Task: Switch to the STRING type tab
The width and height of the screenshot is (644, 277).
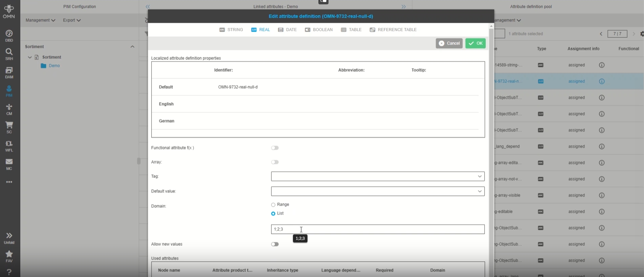Action: (231, 30)
